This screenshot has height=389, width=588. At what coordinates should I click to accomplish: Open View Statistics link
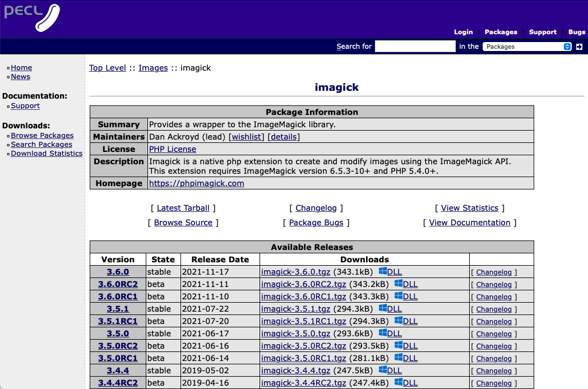[x=470, y=208]
